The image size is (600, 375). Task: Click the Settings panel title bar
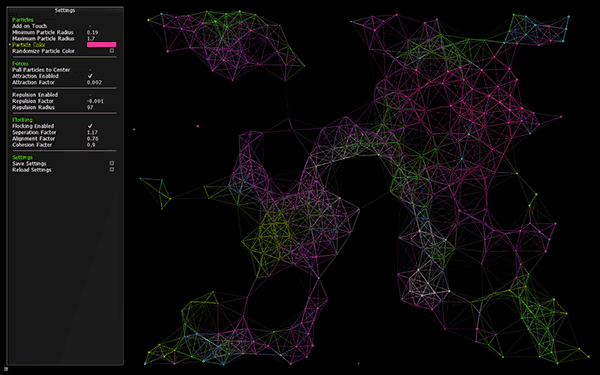65,10
